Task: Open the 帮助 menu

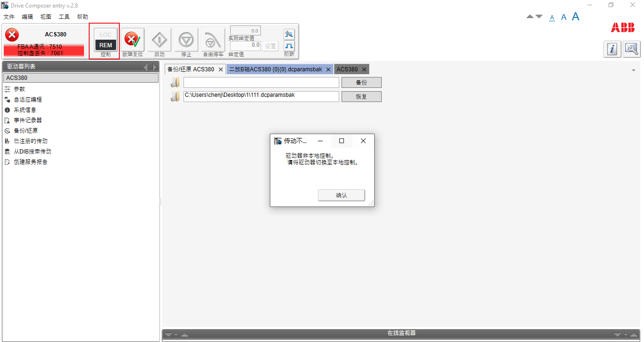Action: click(x=83, y=17)
